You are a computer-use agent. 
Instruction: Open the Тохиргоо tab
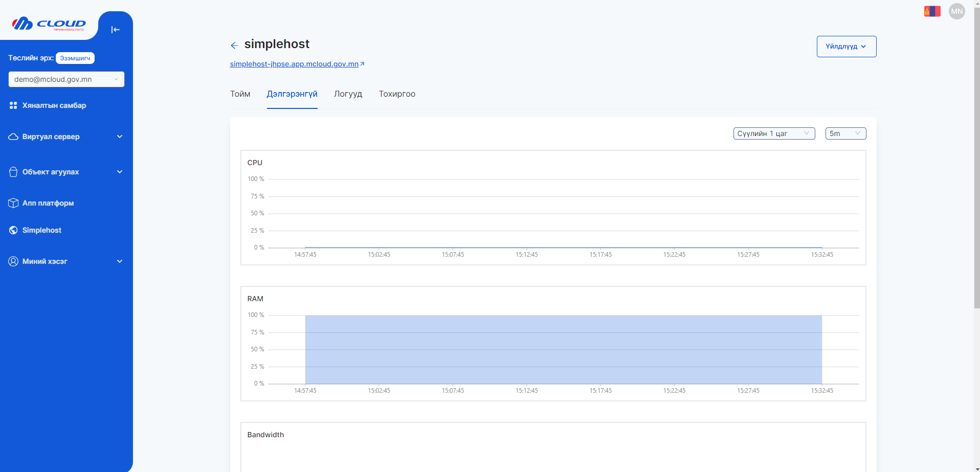pos(397,94)
